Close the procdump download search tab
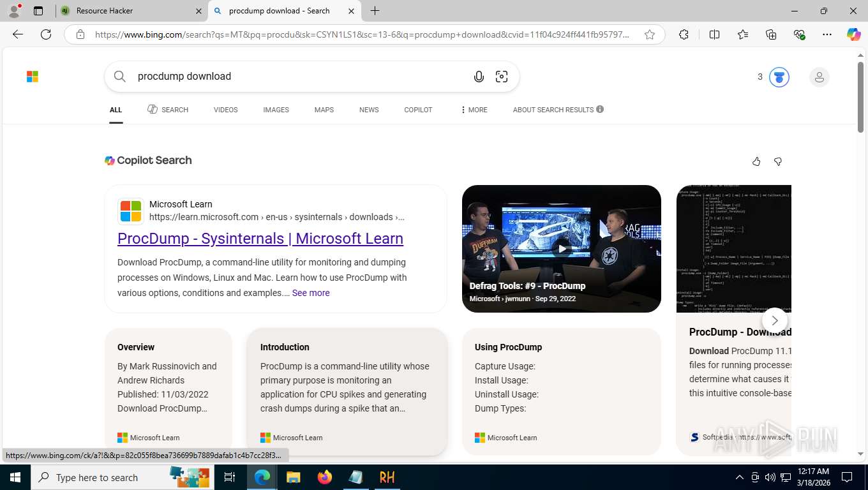Screen dimensions: 868x490 point(351,11)
